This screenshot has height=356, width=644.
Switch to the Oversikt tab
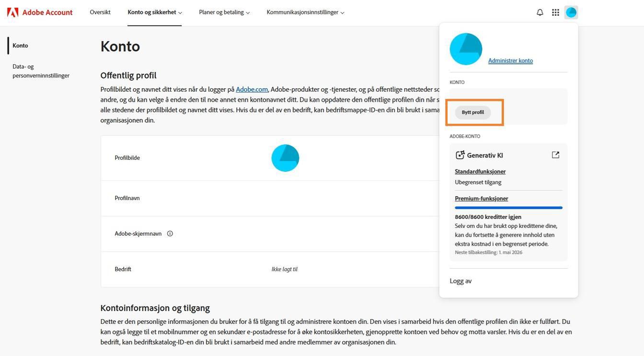100,12
